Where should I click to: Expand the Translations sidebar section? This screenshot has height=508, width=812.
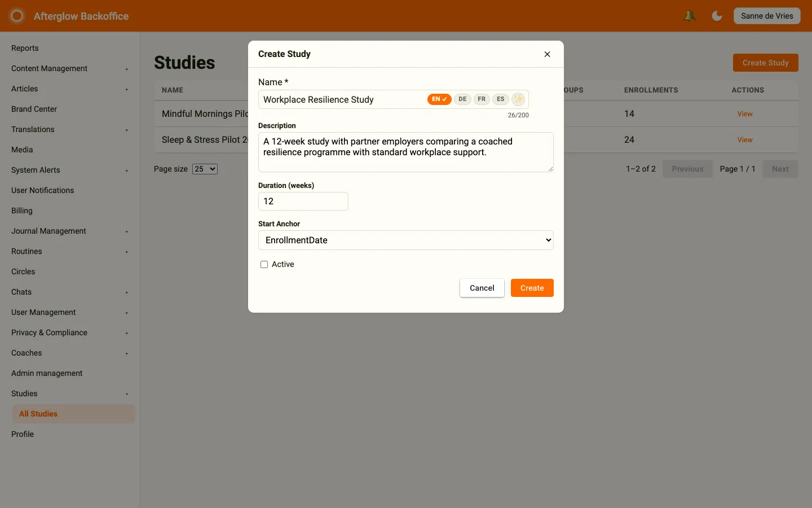coord(70,129)
